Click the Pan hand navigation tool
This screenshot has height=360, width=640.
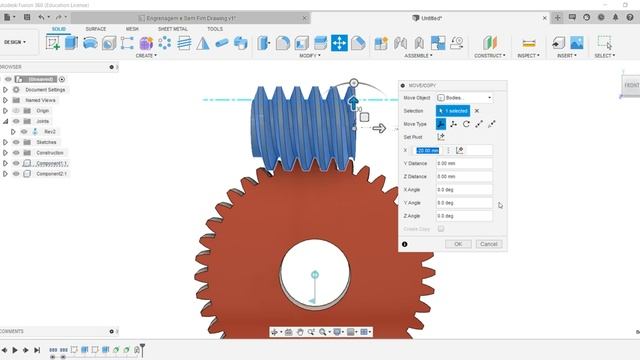(x=300, y=332)
